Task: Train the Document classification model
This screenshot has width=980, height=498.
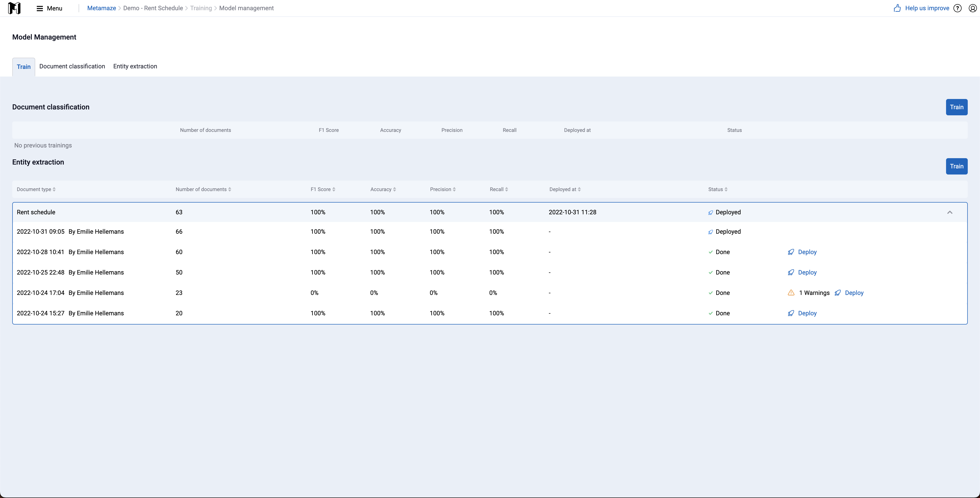Action: [x=957, y=107]
